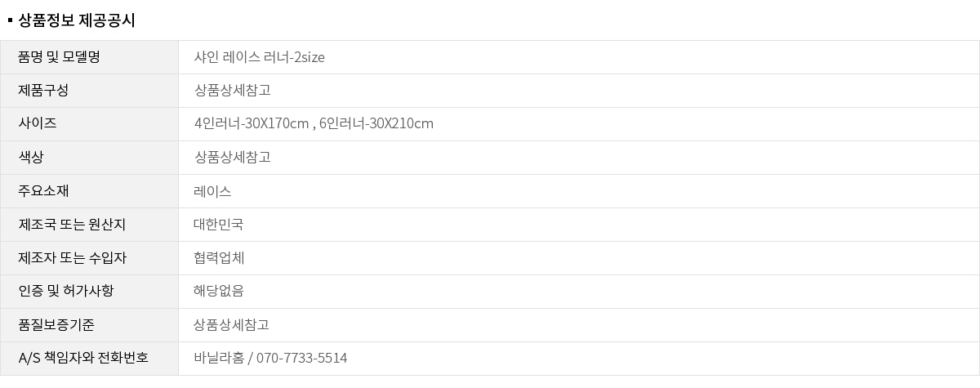Click the 바닐라홈 phone number 070-7733-5514
This screenshot has height=388, width=980.
tap(301, 359)
